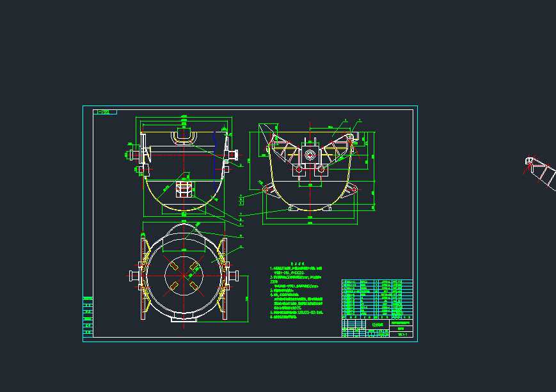The height and width of the screenshot is (392, 556).
Task: Select the small label box inside the frame corner
Action: (x=105, y=112)
